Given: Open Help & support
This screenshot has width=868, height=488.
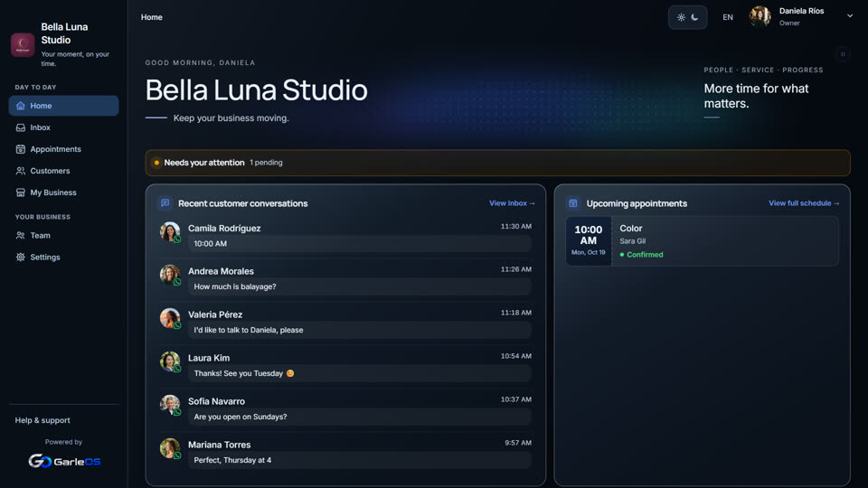Looking at the screenshot, I should pyautogui.click(x=42, y=420).
